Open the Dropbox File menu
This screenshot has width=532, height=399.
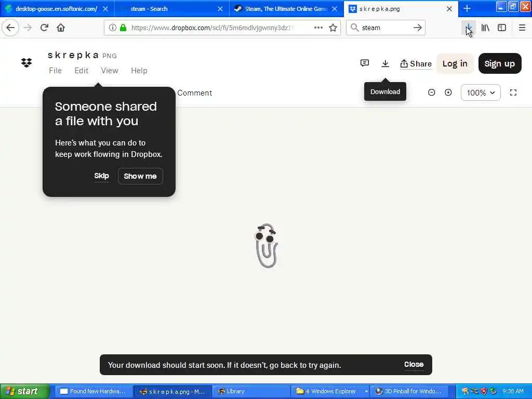(55, 71)
